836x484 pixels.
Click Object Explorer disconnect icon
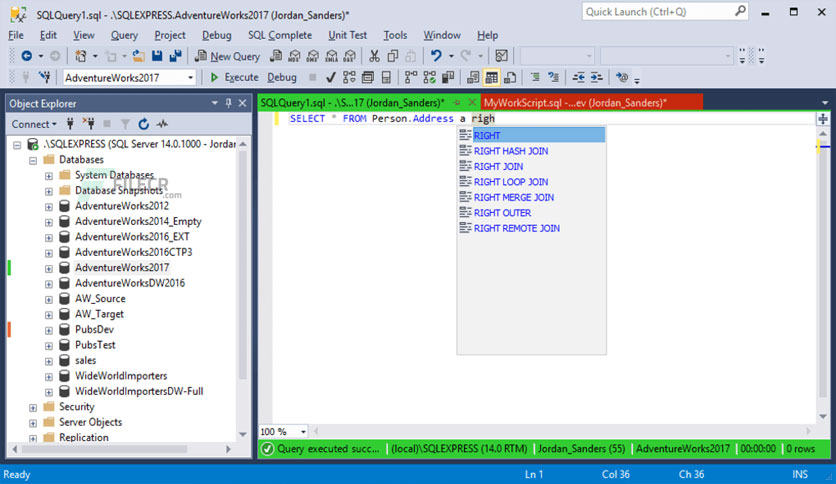tap(89, 124)
